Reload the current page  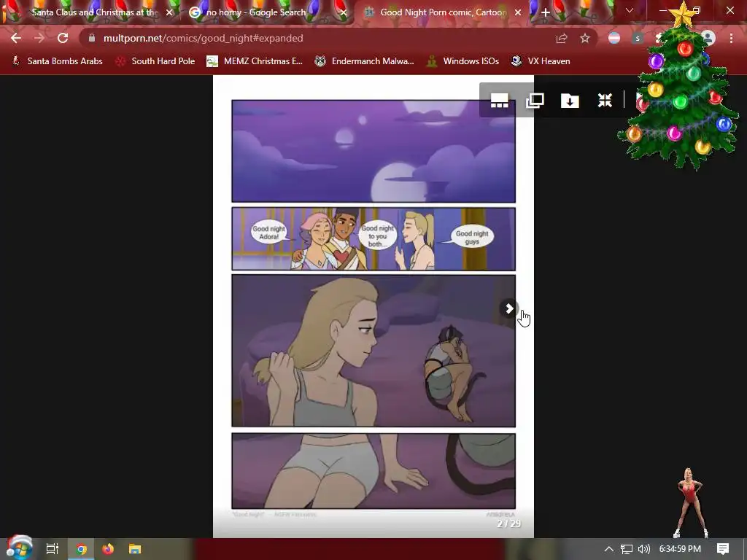[63, 38]
